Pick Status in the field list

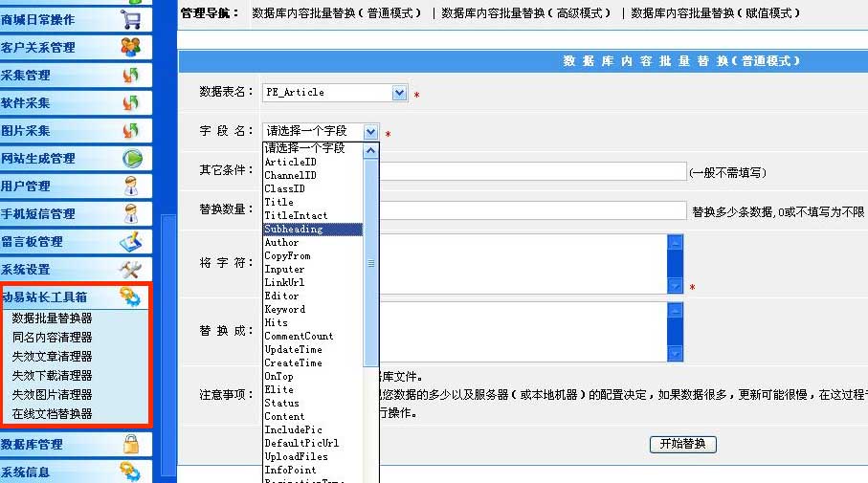313,403
